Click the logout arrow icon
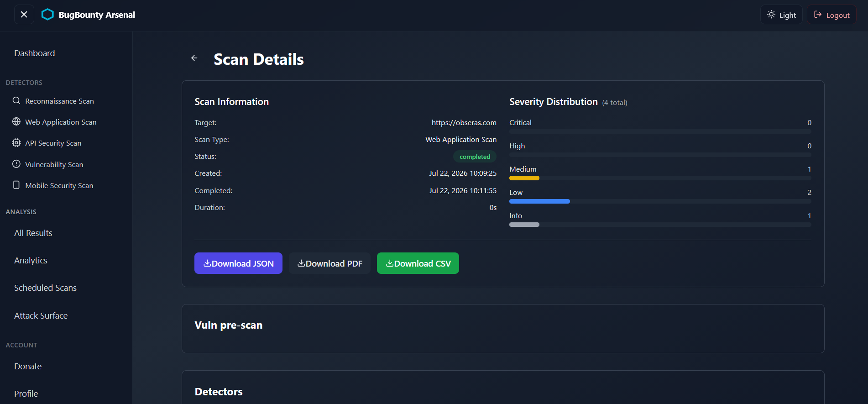Screen dimensions: 868x404 coord(818,15)
